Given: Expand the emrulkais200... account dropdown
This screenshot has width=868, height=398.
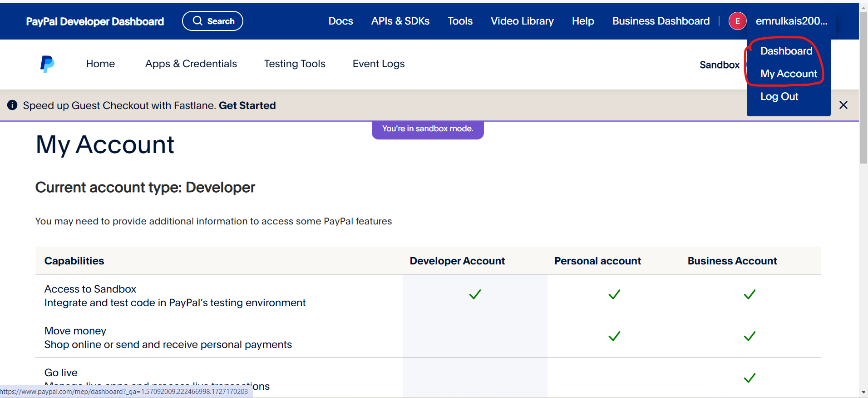Looking at the screenshot, I should click(791, 21).
